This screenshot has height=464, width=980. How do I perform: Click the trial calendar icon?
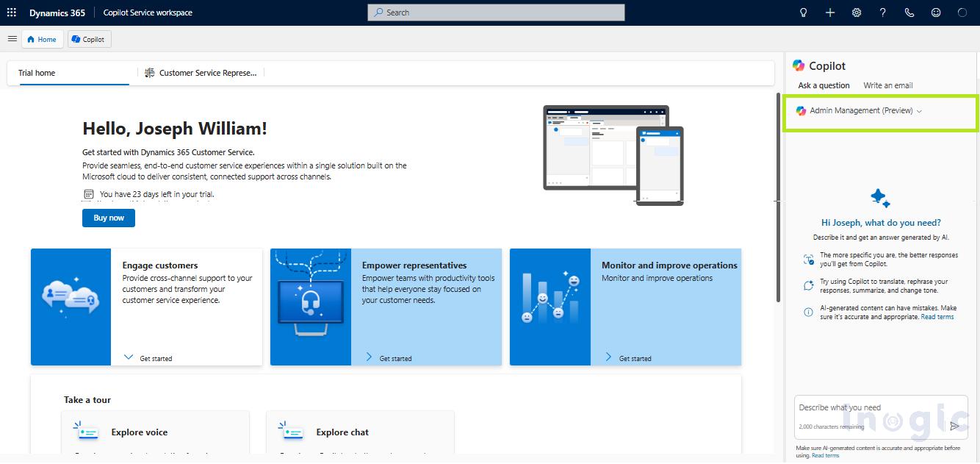(89, 194)
